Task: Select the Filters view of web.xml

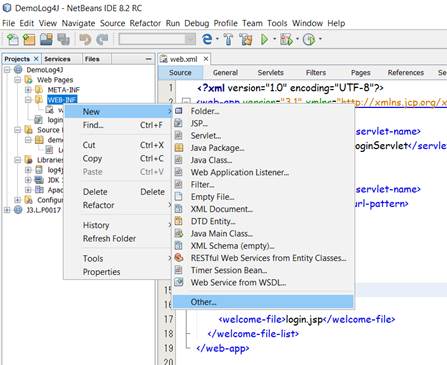Action: (x=316, y=73)
